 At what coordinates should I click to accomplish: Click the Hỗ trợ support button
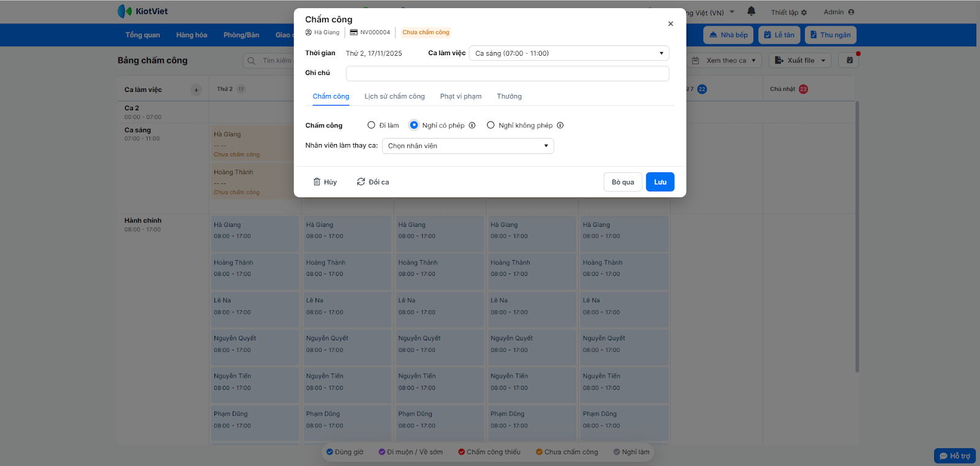click(955, 456)
